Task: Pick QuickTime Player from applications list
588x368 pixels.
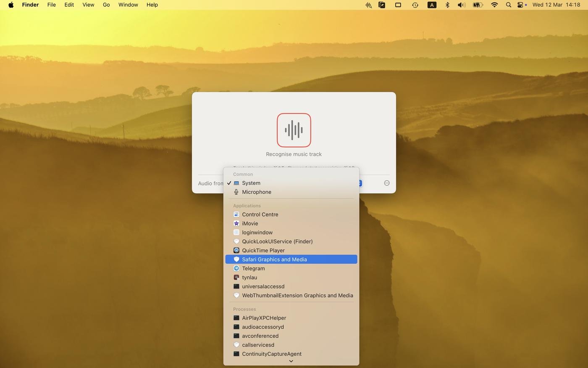Action: point(263,250)
